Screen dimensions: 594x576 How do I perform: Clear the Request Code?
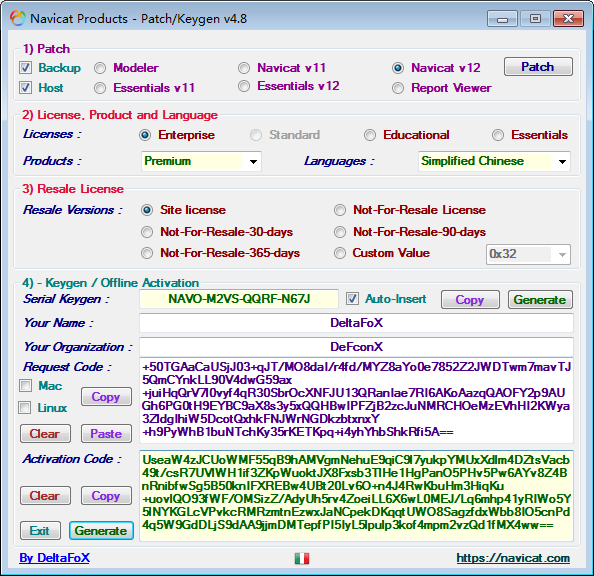(45, 434)
